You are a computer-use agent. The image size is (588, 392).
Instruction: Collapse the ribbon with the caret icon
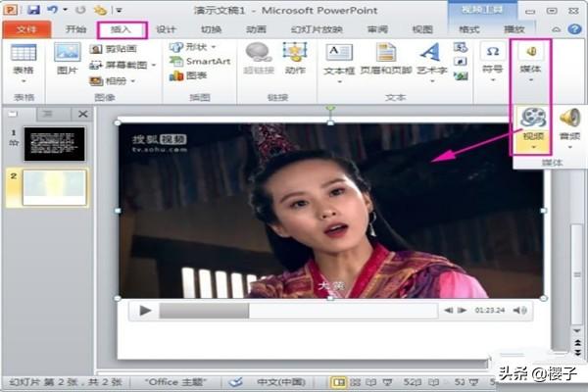(x=557, y=29)
